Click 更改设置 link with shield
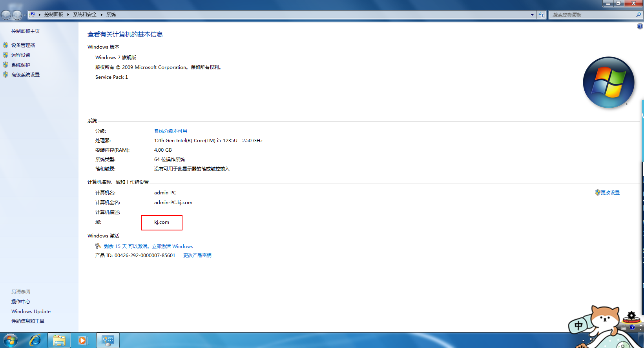 click(610, 193)
